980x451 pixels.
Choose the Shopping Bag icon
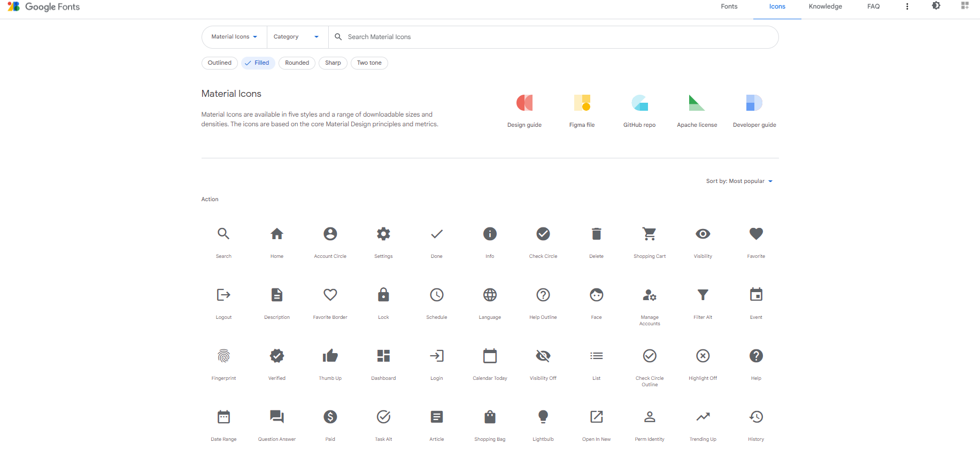click(x=490, y=417)
